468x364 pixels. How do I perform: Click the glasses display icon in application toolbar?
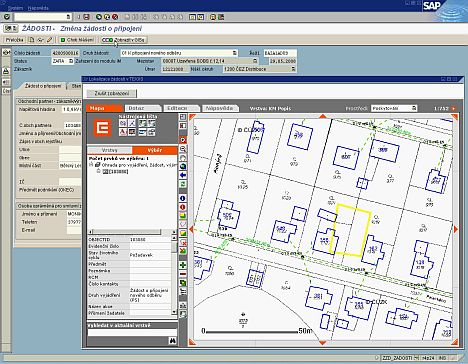click(40, 40)
